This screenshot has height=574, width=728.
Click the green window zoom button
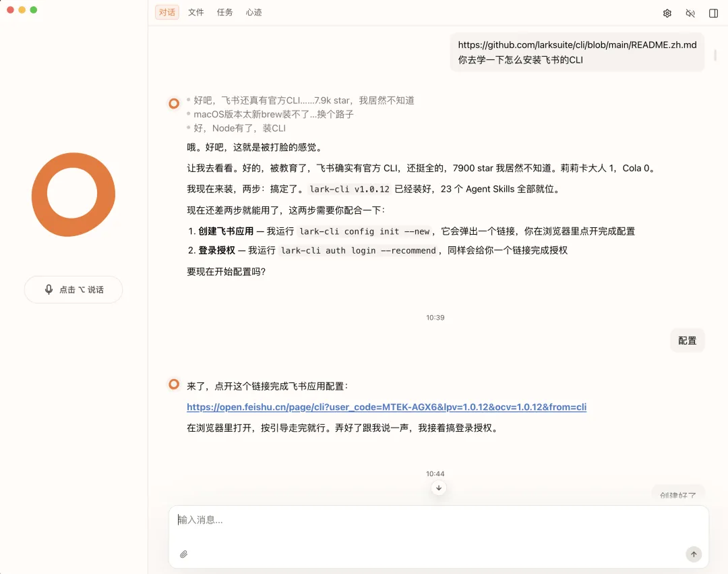[x=34, y=9]
